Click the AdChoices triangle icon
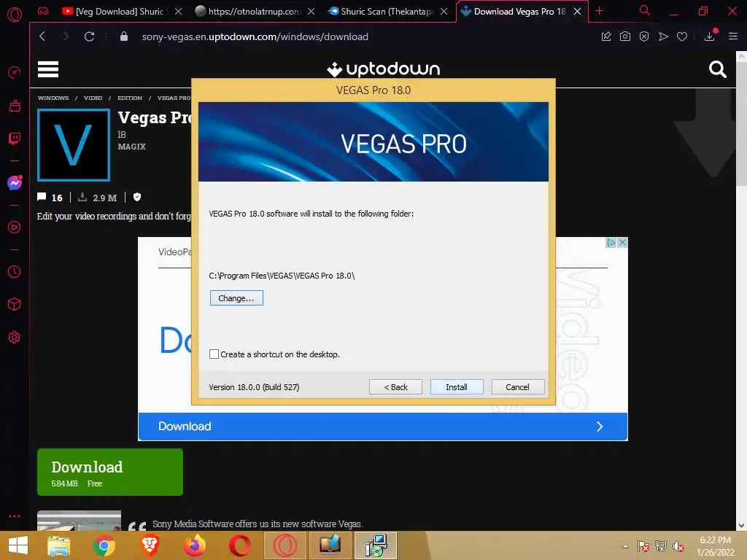This screenshot has width=747, height=560. click(x=611, y=242)
